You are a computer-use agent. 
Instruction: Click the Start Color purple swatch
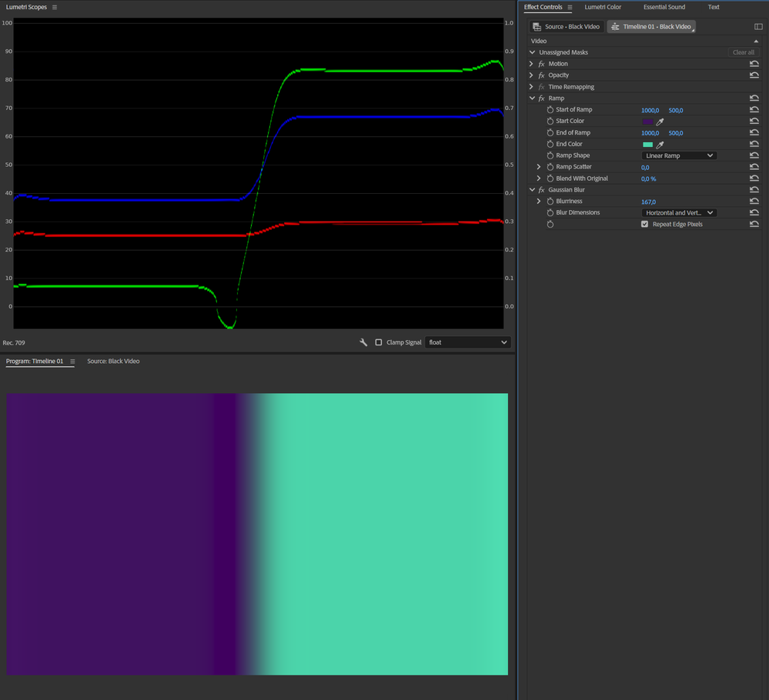(647, 122)
